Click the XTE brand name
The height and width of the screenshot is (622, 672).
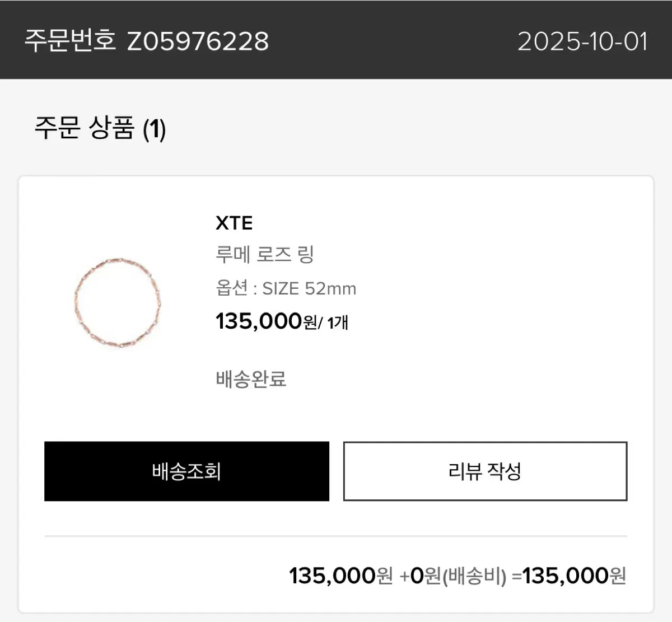(234, 223)
